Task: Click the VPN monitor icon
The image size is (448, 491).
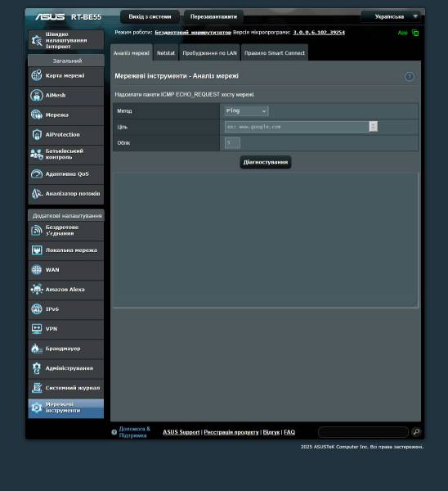Action: pyautogui.click(x=37, y=329)
